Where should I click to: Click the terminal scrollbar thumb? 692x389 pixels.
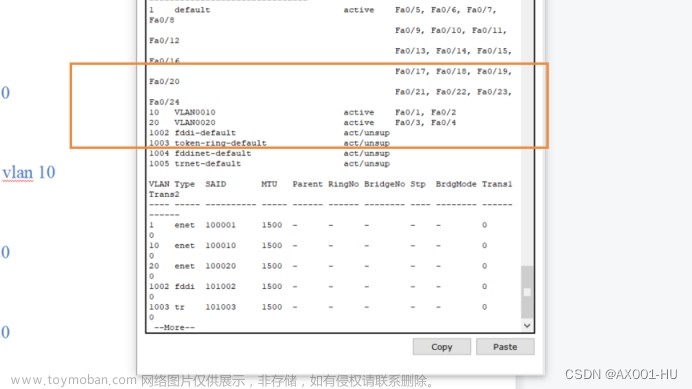tap(527, 292)
